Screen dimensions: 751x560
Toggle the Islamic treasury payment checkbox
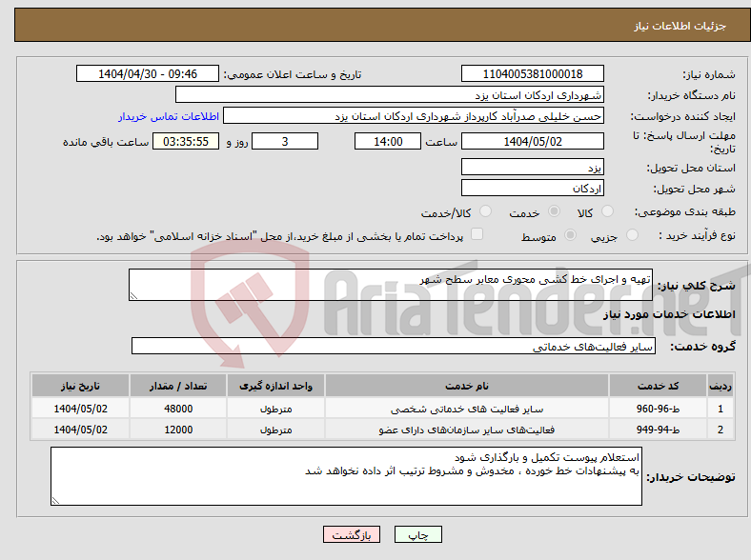(x=477, y=233)
